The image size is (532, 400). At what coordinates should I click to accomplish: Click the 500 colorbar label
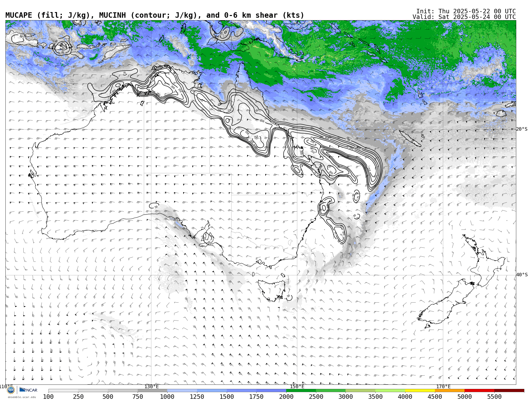[x=108, y=397]
